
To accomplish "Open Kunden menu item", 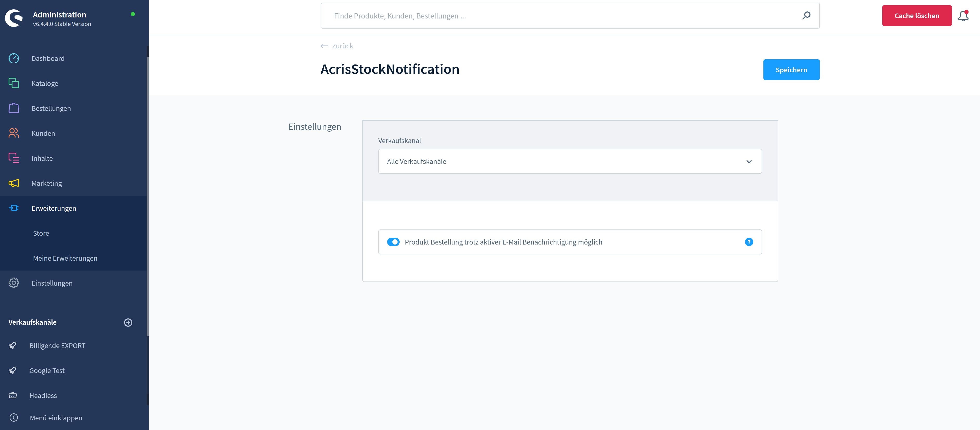I will tap(73, 133).
